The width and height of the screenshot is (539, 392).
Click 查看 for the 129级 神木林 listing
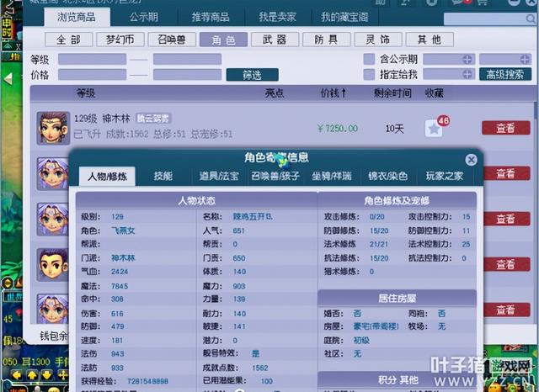coord(505,128)
